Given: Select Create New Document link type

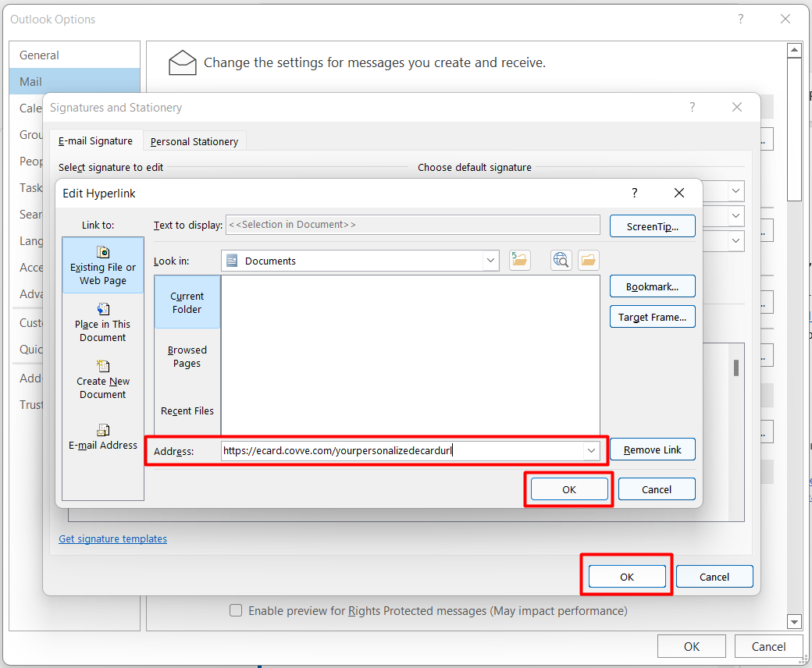Looking at the screenshot, I should point(103,379).
